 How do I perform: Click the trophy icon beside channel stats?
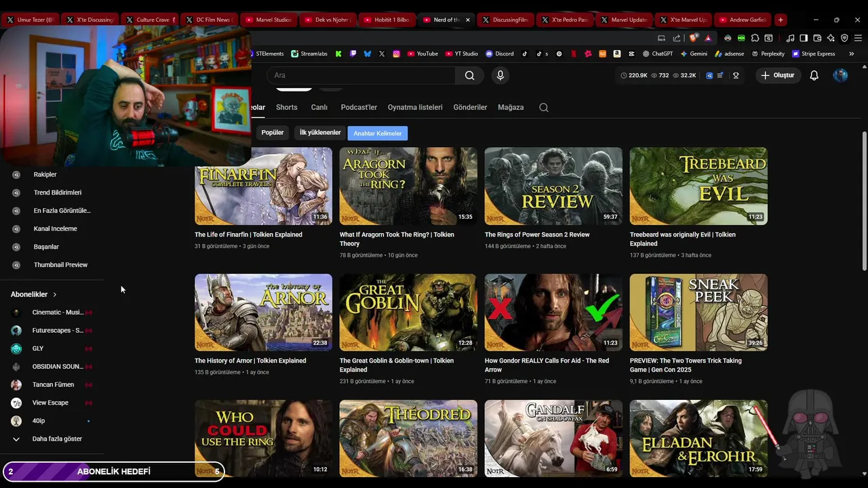736,75
